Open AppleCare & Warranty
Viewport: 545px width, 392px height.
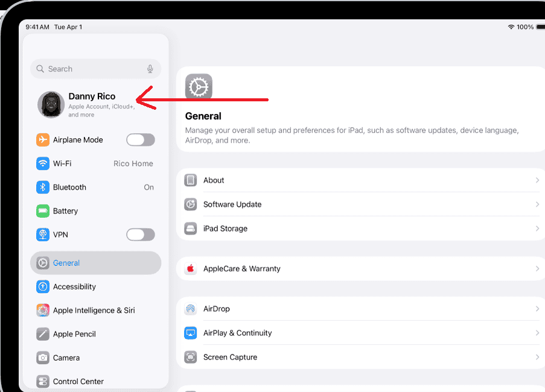point(360,268)
